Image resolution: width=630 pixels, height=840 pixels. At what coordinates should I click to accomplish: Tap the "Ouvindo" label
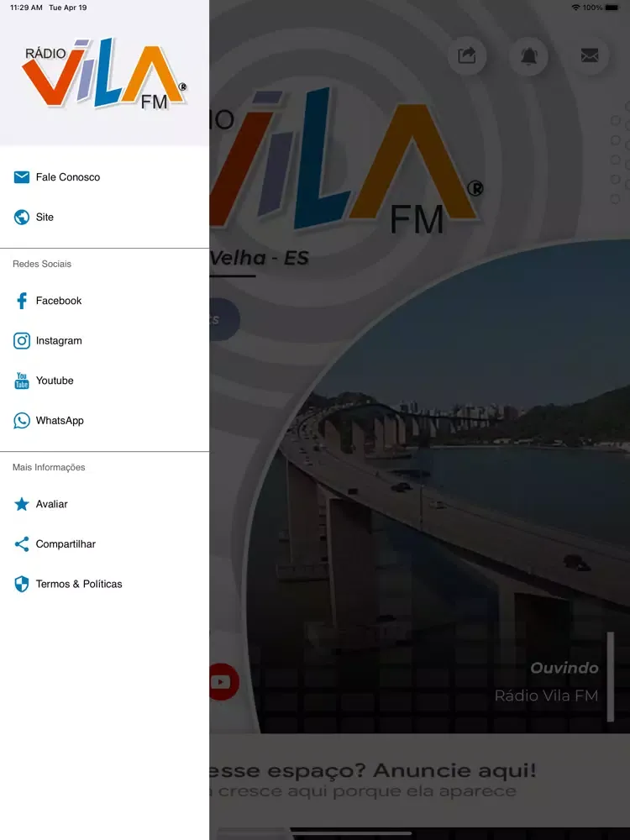coord(564,668)
